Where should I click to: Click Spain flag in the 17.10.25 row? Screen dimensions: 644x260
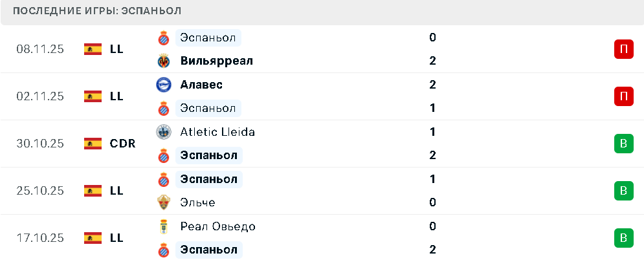93,238
